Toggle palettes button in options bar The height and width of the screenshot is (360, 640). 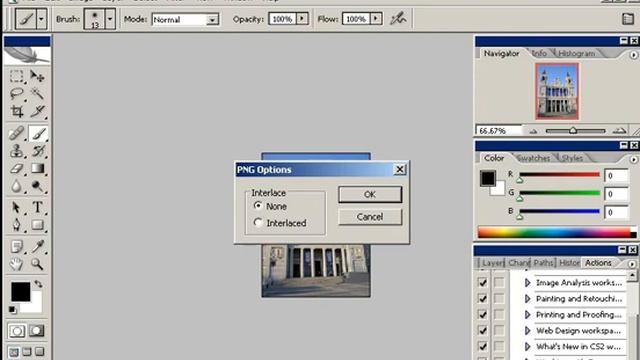coord(628,19)
